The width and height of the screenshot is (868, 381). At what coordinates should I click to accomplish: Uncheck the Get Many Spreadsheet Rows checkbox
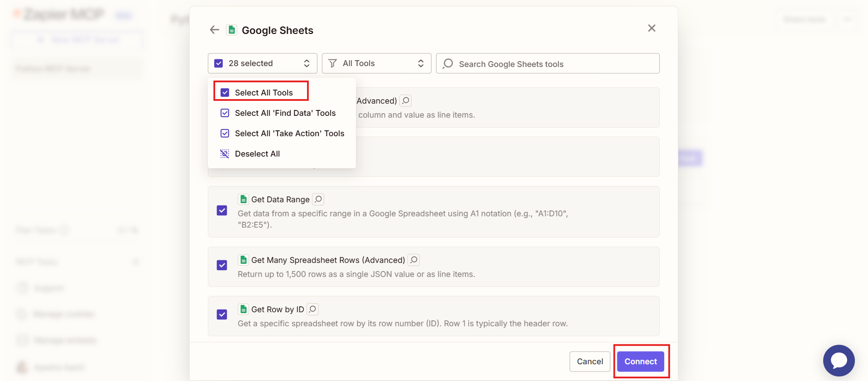pos(222,265)
